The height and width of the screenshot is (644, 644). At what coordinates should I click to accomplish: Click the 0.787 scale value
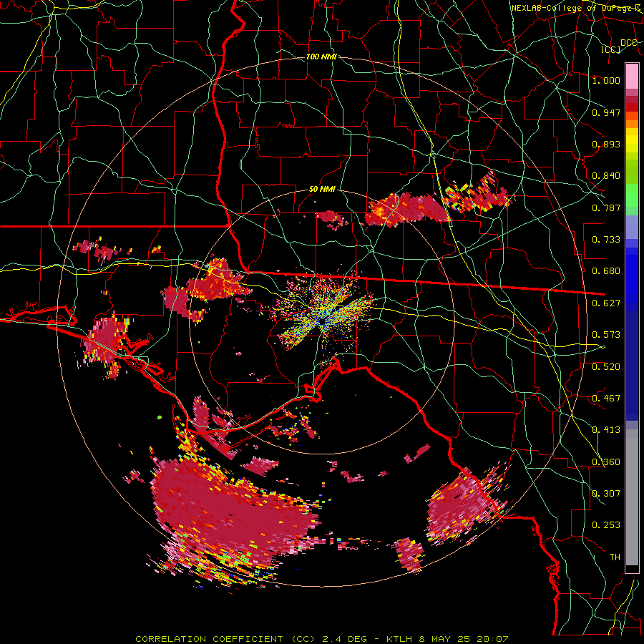(x=606, y=208)
